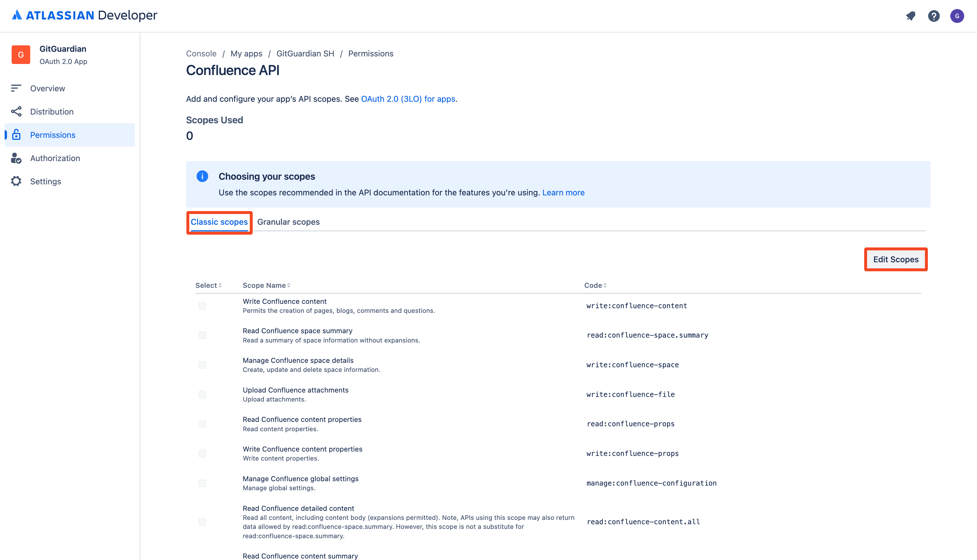Click the write:confluence-file code text
Image resolution: width=977 pixels, height=560 pixels.
click(630, 394)
